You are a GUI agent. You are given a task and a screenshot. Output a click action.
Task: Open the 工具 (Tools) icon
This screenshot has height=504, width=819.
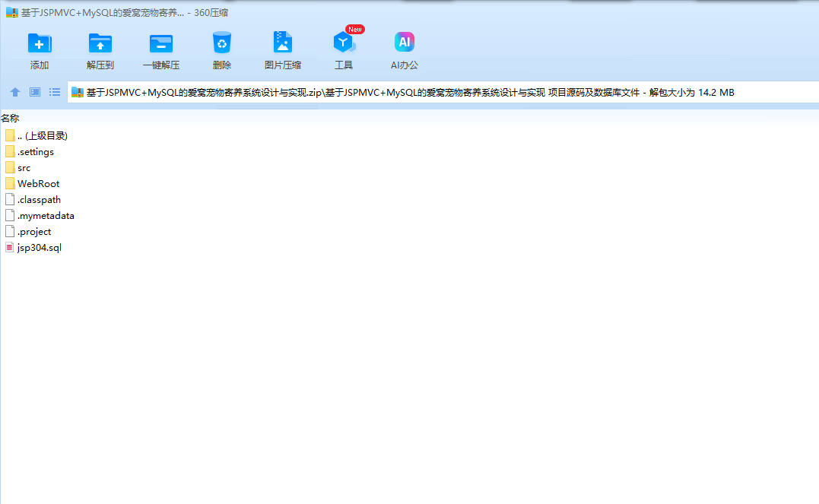tap(343, 43)
